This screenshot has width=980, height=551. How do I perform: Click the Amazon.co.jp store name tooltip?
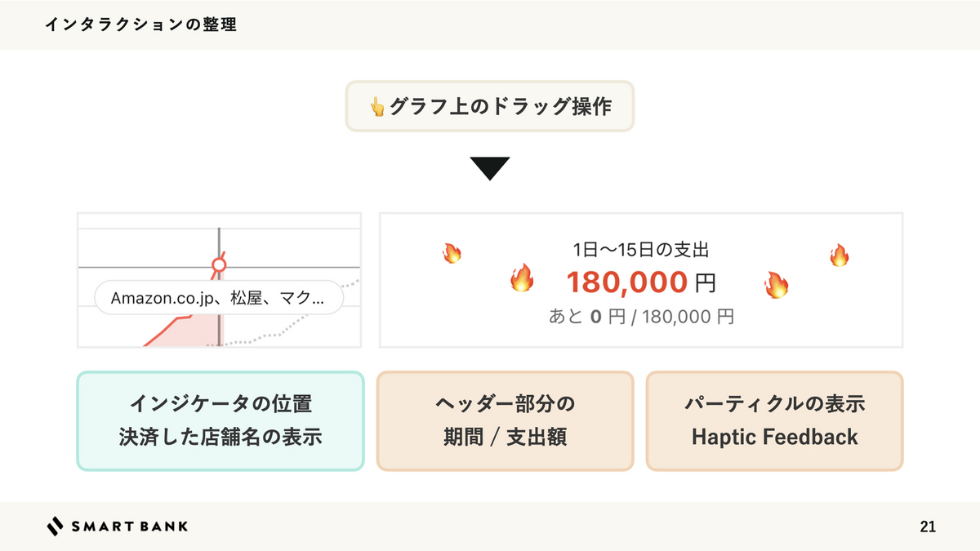[x=217, y=299]
